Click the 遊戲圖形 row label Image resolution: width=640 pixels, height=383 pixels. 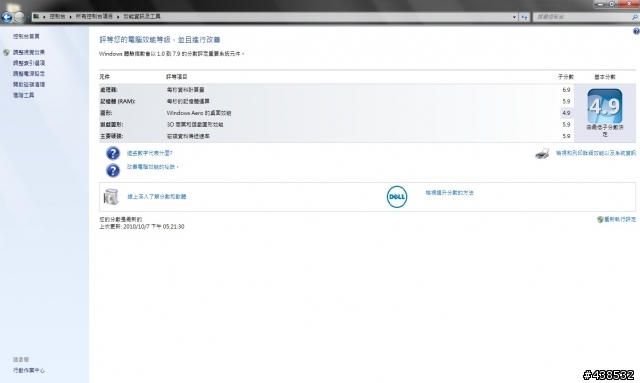tap(111, 125)
